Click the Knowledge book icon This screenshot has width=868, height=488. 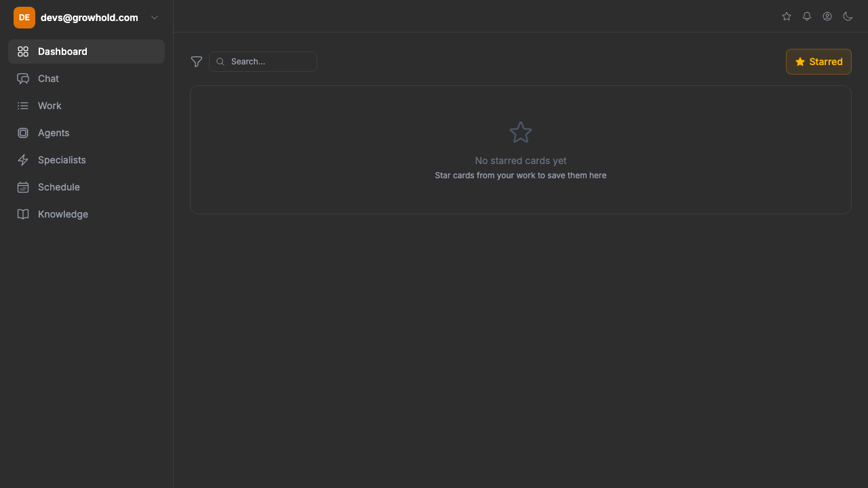point(23,214)
